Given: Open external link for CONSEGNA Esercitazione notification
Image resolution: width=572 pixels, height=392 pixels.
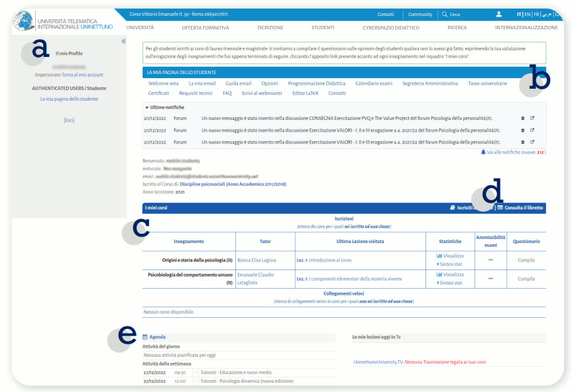Looking at the screenshot, I should [x=532, y=118].
